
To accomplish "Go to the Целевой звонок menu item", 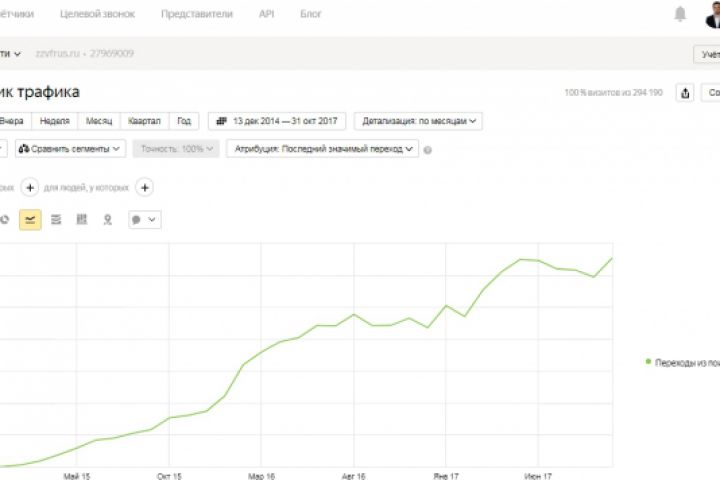I will pos(97,15).
